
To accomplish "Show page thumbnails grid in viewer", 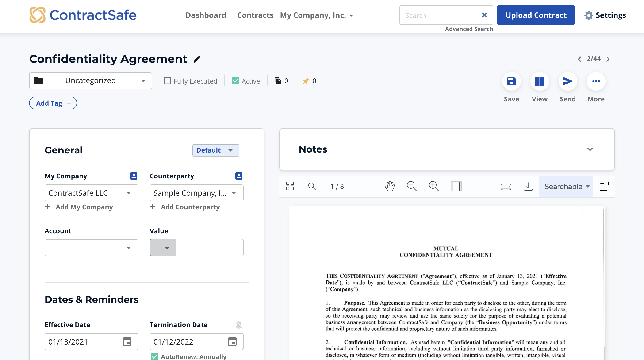I will [290, 186].
